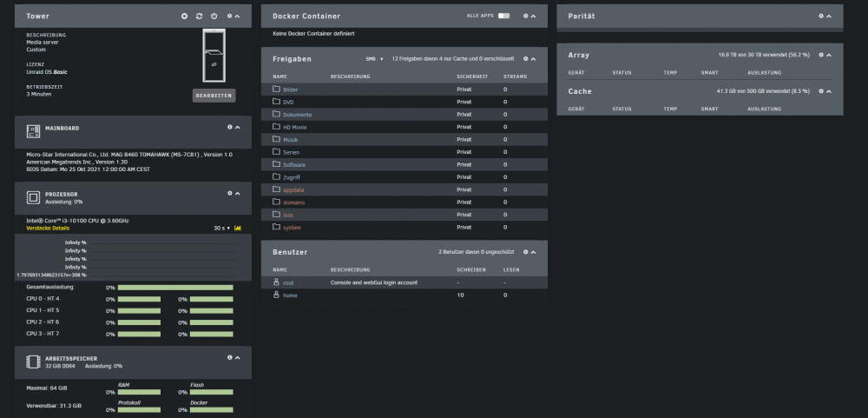Open the SMB protocol dropdown
This screenshot has width=868, height=418.
[x=374, y=59]
